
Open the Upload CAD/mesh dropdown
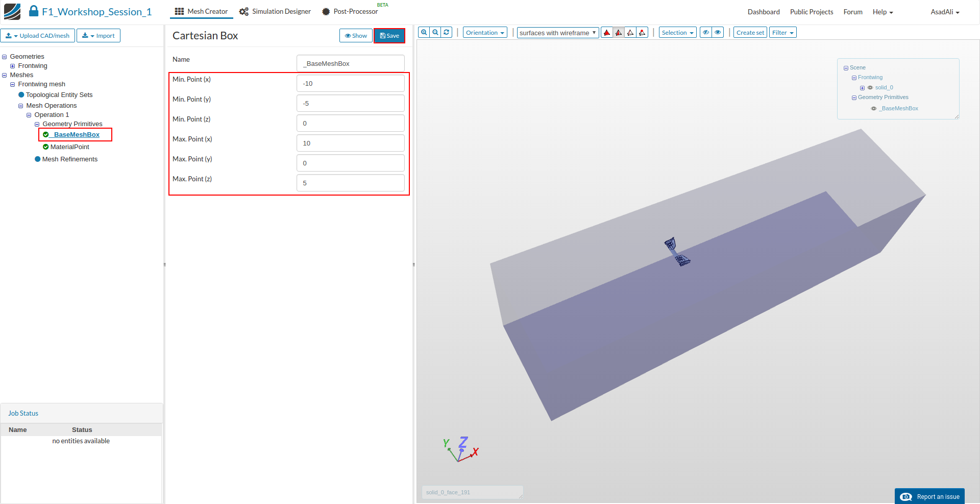tap(38, 36)
